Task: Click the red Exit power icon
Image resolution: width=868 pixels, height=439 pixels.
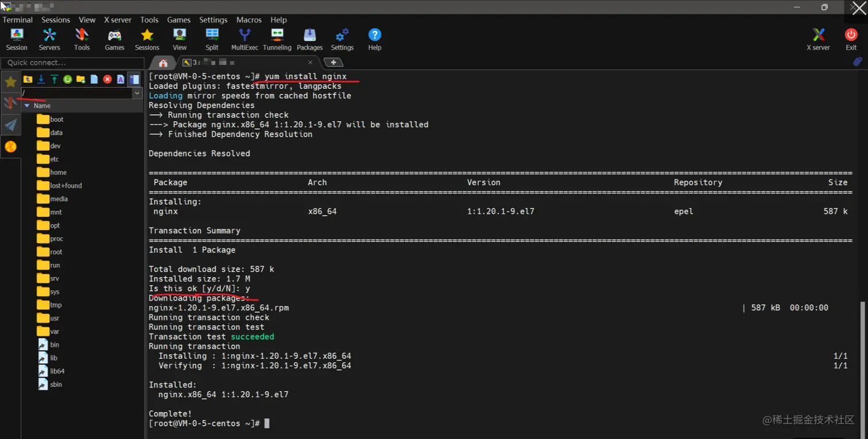Action: pos(851,40)
